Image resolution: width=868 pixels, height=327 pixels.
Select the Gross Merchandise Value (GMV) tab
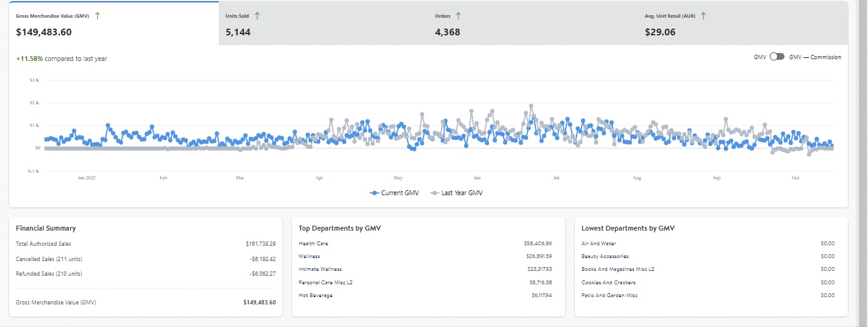coord(114,23)
